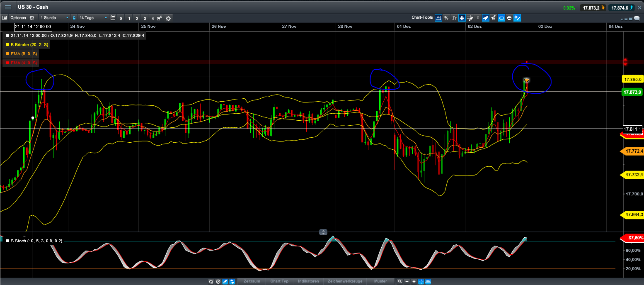The image size is (644, 285).
Task: Click the 17.873,2 sell price field
Action: tap(593, 7)
